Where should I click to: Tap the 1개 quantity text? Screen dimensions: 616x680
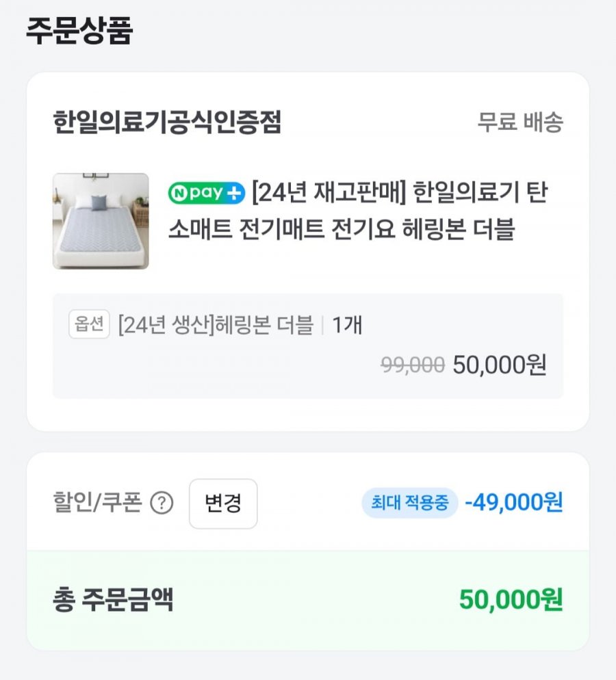click(347, 325)
